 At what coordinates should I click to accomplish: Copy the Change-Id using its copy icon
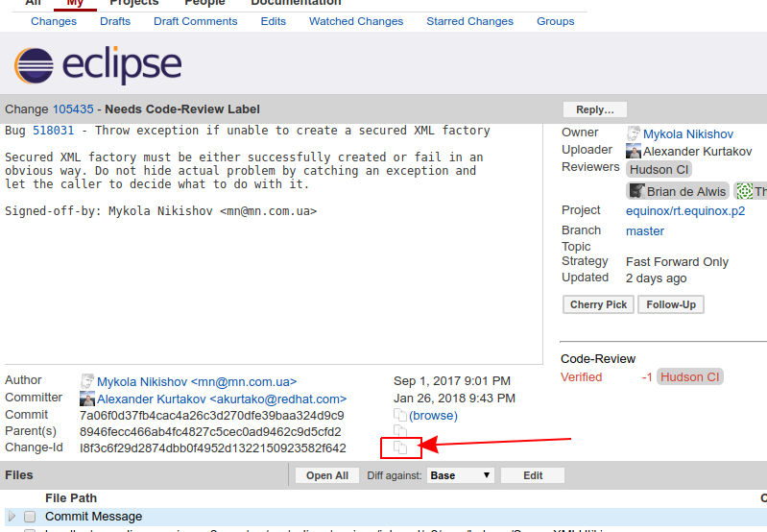point(400,447)
